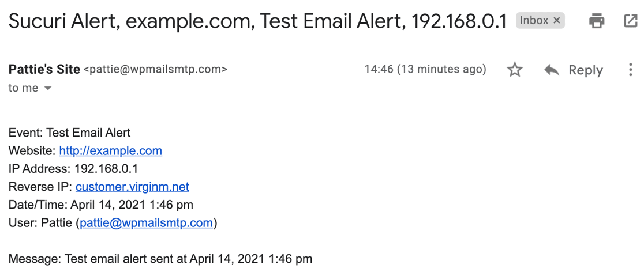The height and width of the screenshot is (272, 644).
Task: Click the sender address in angle brackets
Action: coord(155,70)
